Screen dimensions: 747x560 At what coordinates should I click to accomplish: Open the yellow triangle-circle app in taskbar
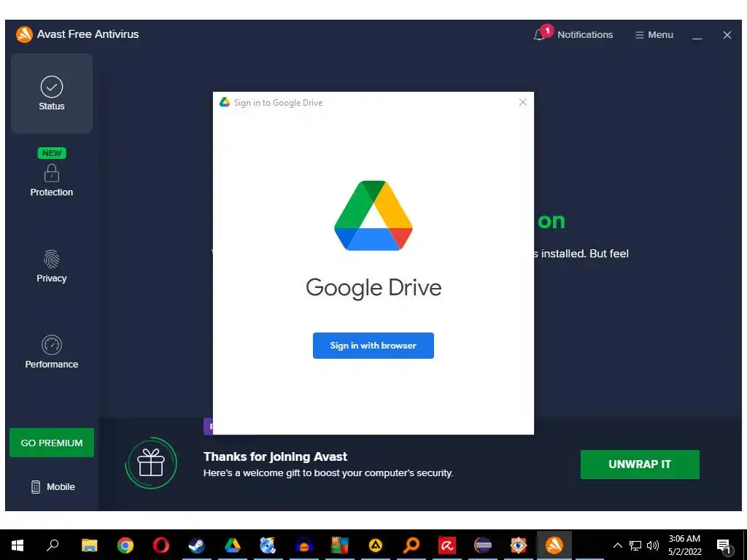click(376, 545)
